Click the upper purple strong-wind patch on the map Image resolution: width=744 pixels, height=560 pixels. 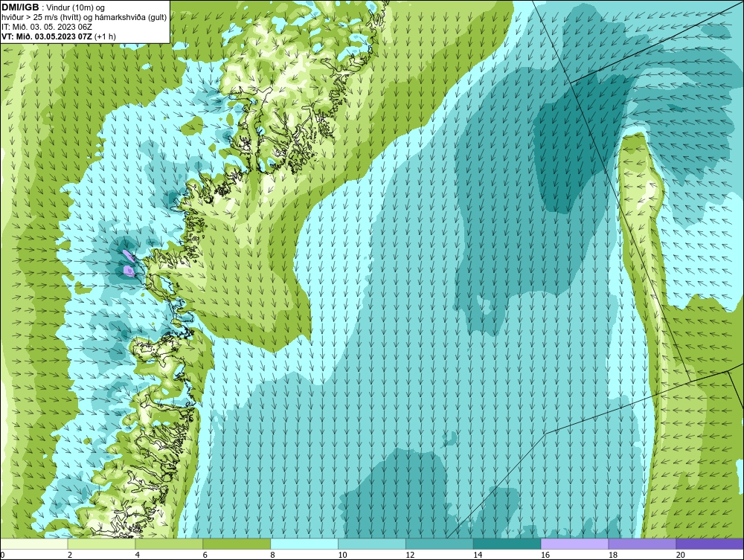click(x=128, y=256)
